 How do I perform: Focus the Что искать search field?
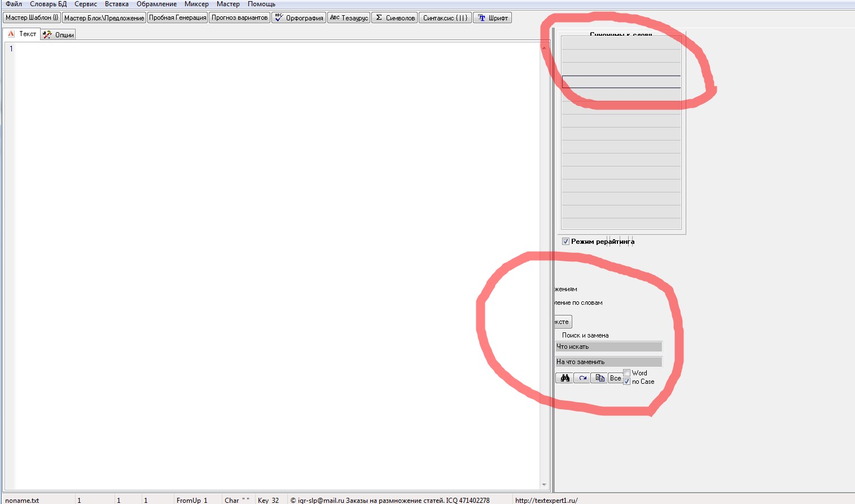608,347
